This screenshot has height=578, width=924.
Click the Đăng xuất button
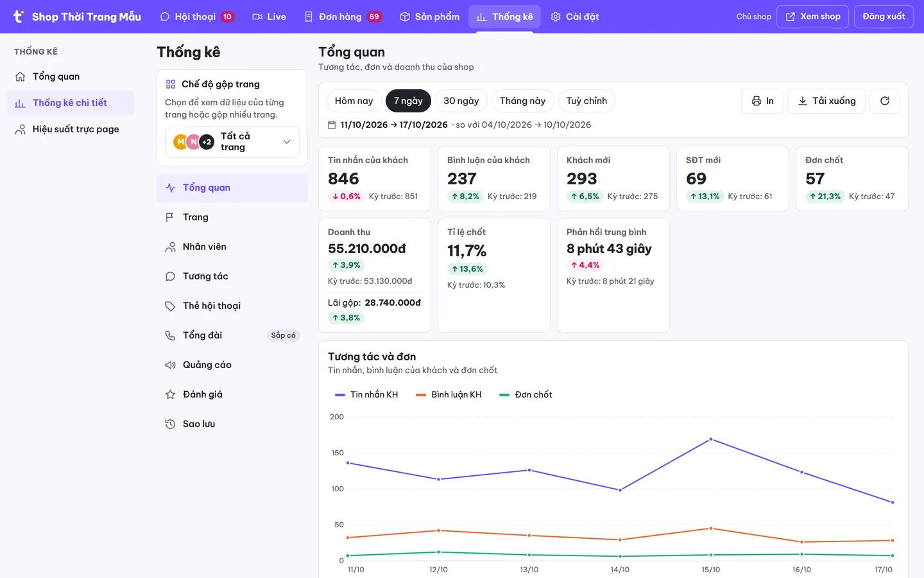[884, 17]
